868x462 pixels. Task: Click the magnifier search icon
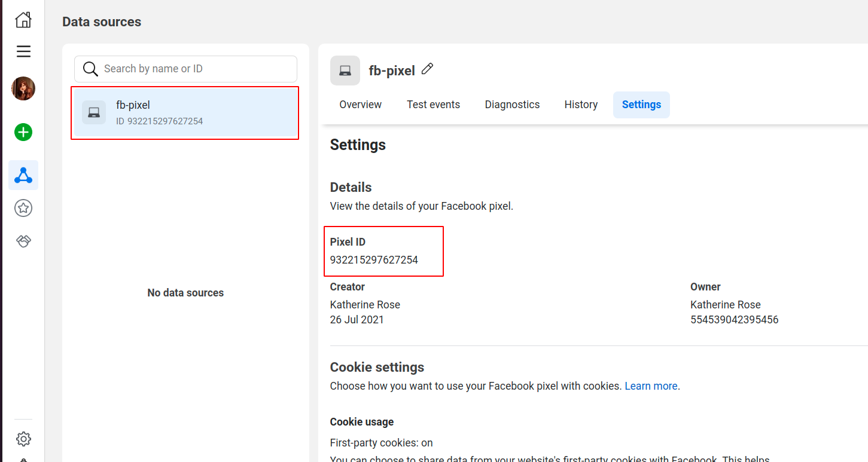[x=90, y=69]
